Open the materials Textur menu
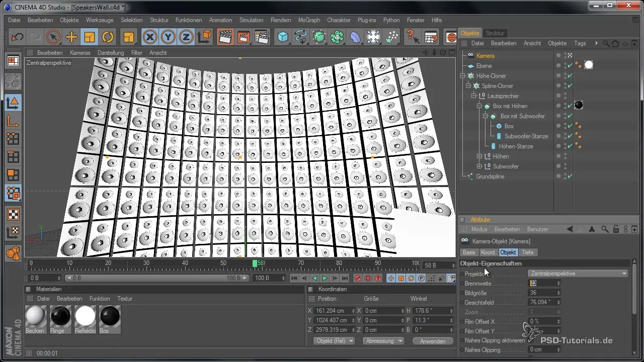Viewport: 644px width, 362px height. pyautogui.click(x=125, y=299)
